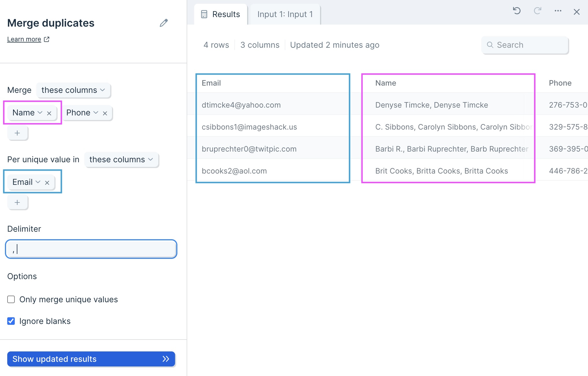
Task: Open the Email column dropdown chip
Action: pyautogui.click(x=26, y=182)
